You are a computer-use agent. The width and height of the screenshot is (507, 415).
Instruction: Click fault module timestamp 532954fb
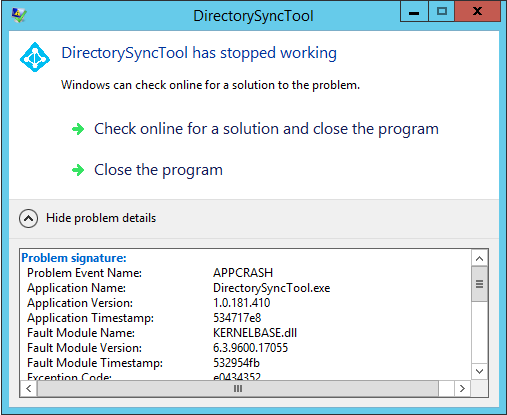coord(236,363)
